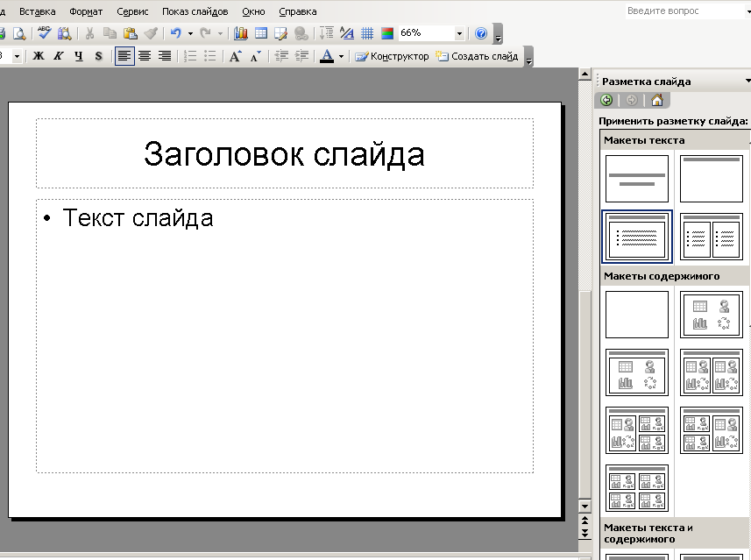This screenshot has height=560, width=751.
Task: Toggle bold formatting (Ж)
Action: 39,56
